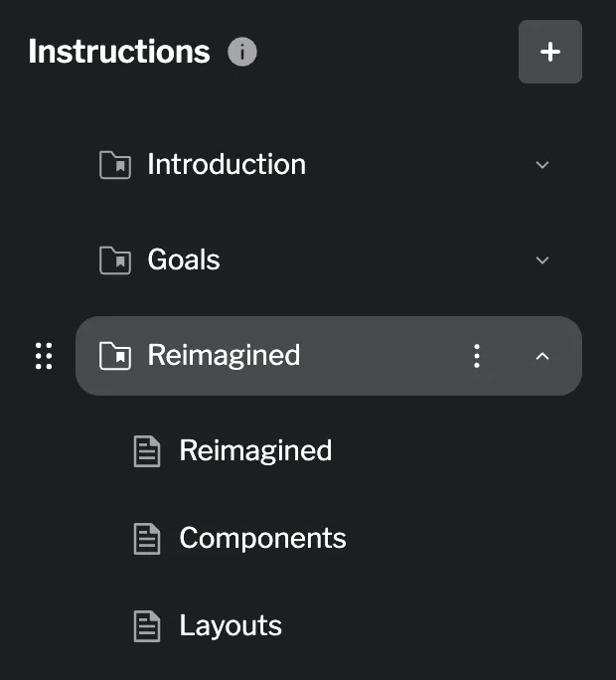This screenshot has height=680, width=616.
Task: Open the Components page
Action: pyautogui.click(x=262, y=538)
